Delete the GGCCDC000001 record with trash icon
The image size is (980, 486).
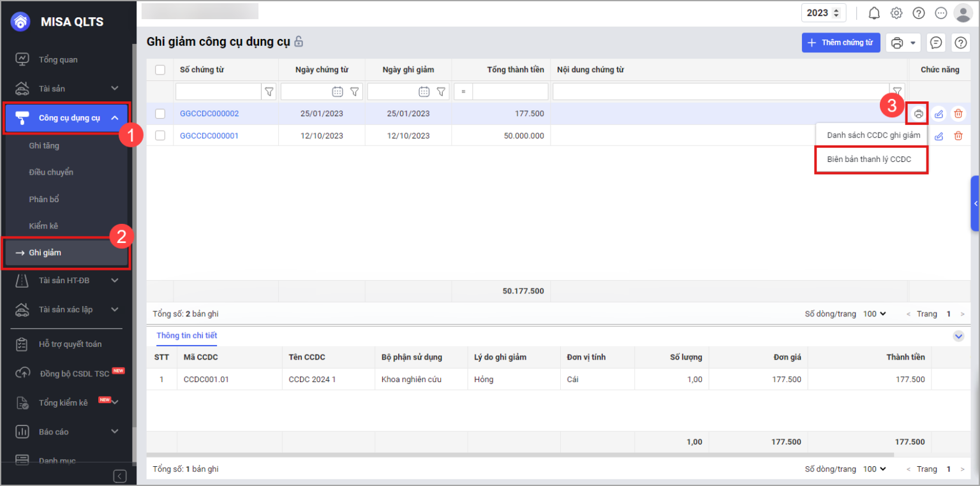(958, 136)
